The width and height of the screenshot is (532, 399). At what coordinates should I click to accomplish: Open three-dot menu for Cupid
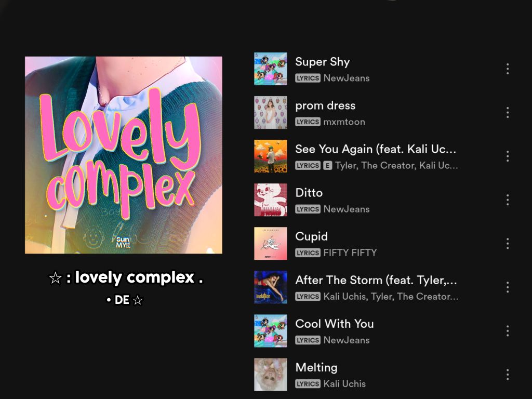[508, 244]
